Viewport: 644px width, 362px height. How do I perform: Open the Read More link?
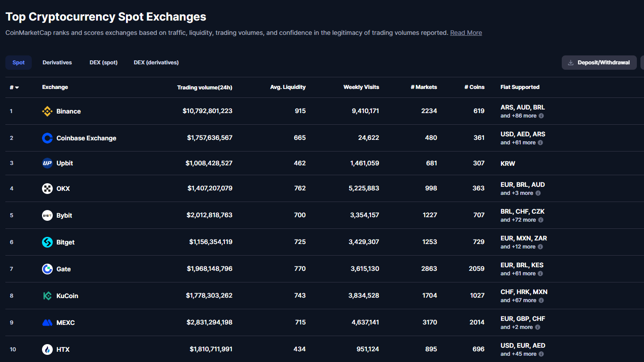point(466,33)
